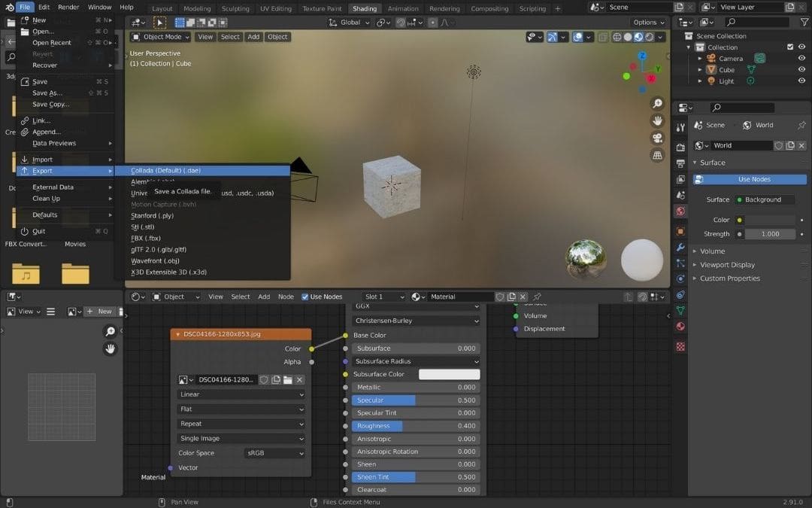This screenshot has height=508, width=812.
Task: Open image folder icon in texture node
Action: click(x=287, y=380)
